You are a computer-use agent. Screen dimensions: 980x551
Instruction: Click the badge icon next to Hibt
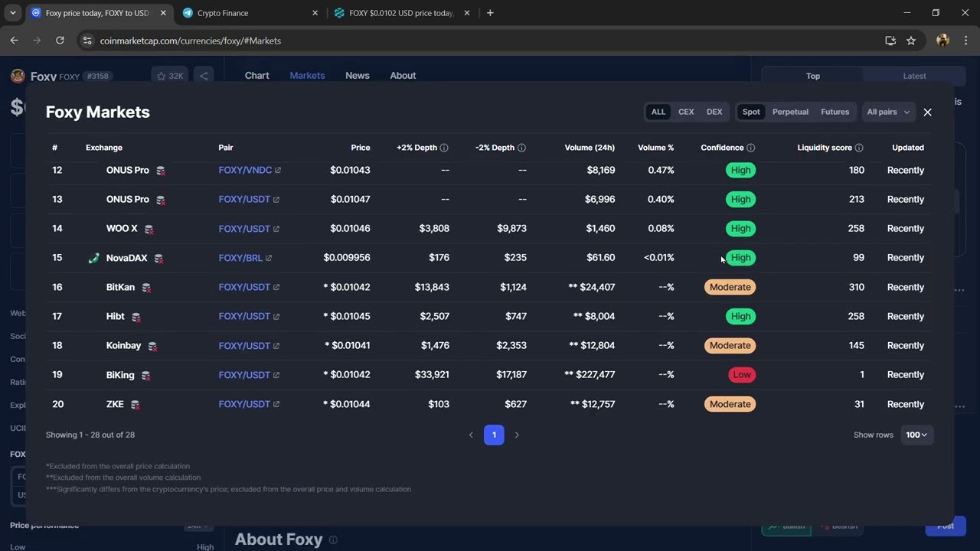(x=136, y=317)
